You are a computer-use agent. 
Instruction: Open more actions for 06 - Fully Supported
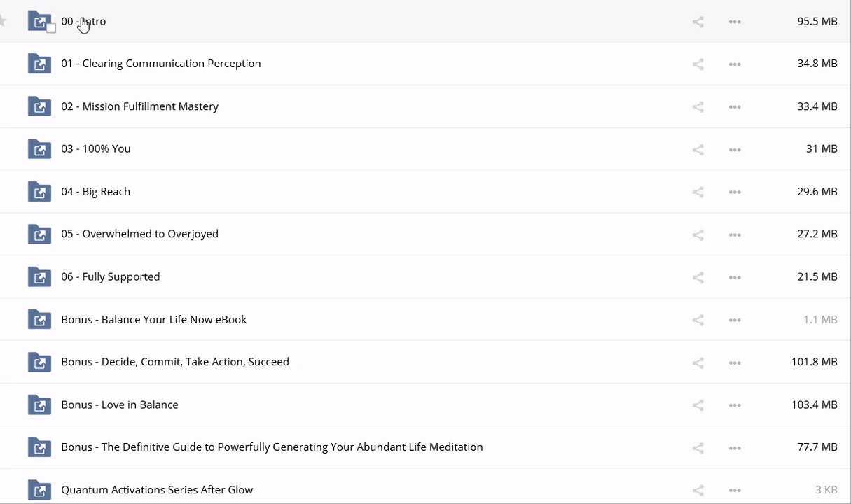(734, 278)
